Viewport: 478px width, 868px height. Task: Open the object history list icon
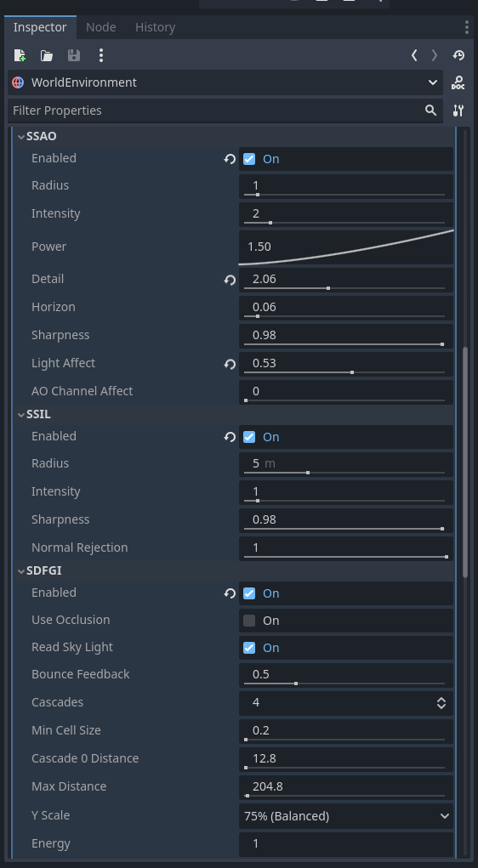click(458, 54)
